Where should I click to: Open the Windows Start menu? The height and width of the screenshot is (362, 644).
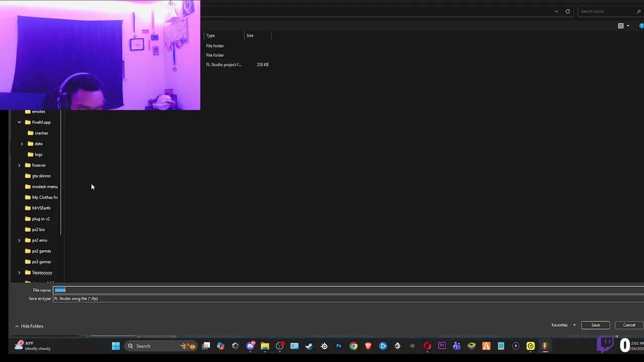(116, 346)
